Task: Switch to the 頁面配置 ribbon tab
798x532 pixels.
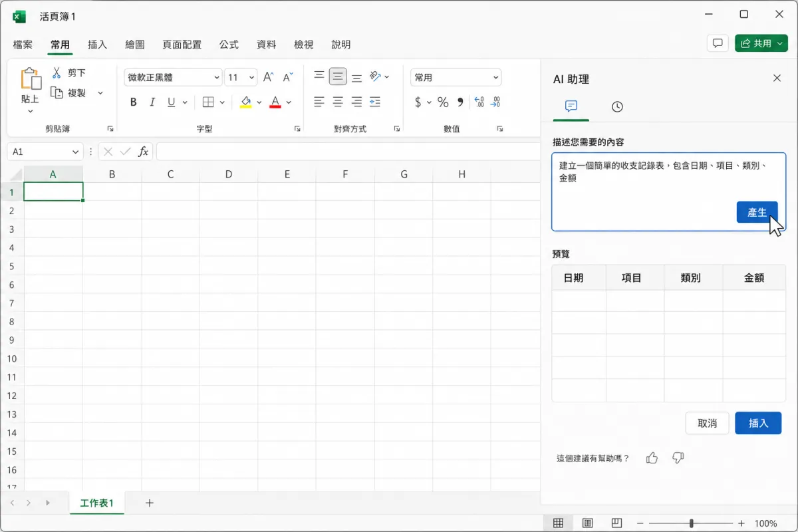Action: (182, 45)
